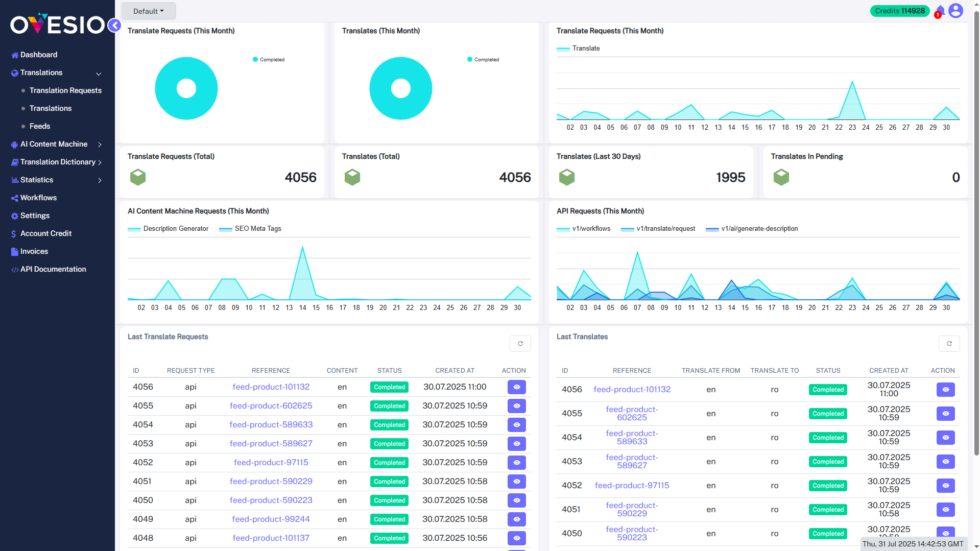Collapse the sidebar using the circular arrow icon
980x551 pixels.
pyautogui.click(x=114, y=26)
